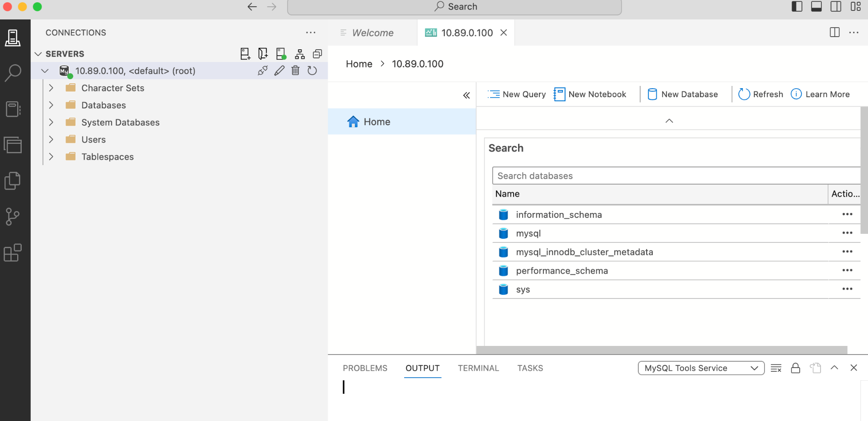
Task: Collapse the dashboard navigation with double chevron
Action: pyautogui.click(x=467, y=95)
